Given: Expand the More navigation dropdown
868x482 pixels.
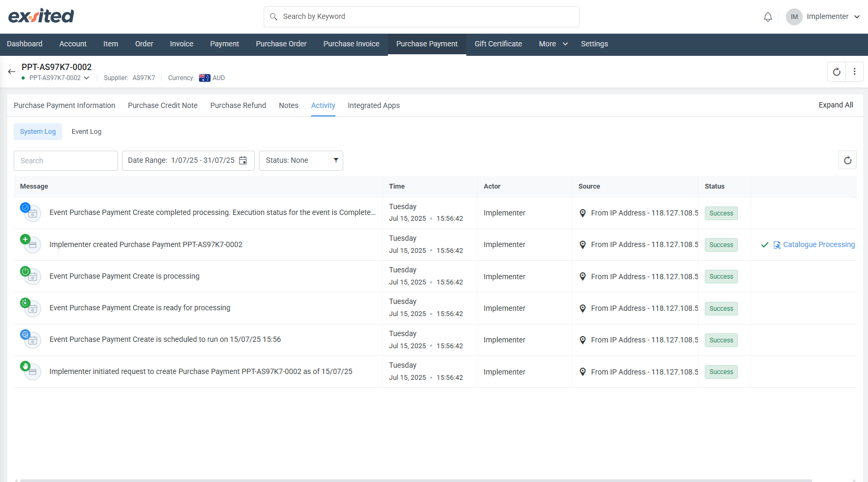Looking at the screenshot, I should 553,44.
